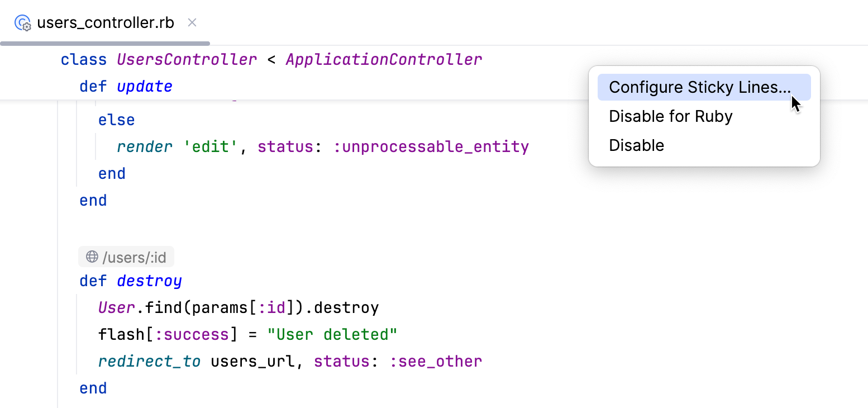This screenshot has width=868, height=408.
Task: Click the flash[:success] assignment
Action: (163, 334)
